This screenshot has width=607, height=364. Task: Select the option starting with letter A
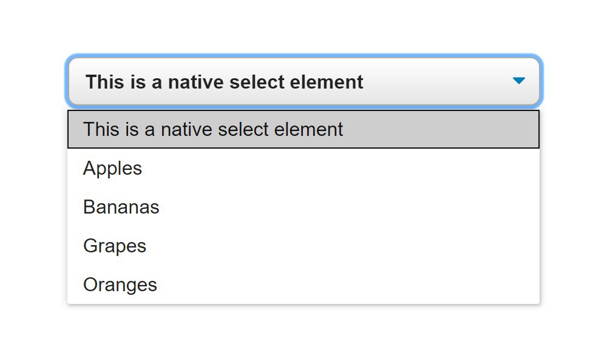click(x=303, y=168)
